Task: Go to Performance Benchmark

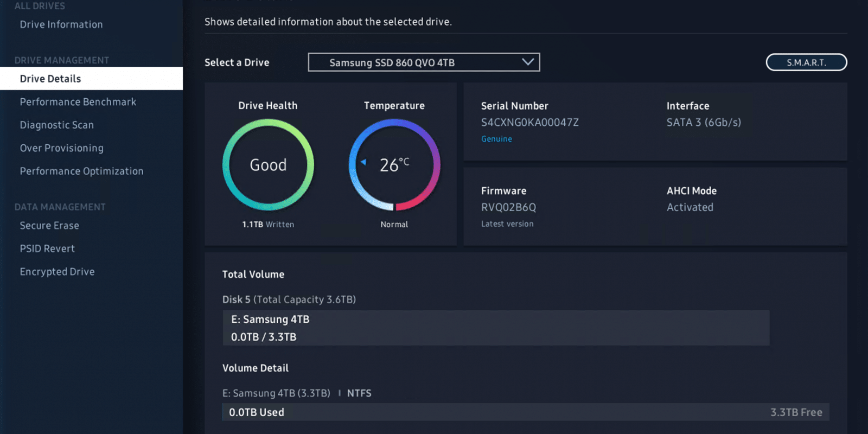Action: (x=78, y=102)
